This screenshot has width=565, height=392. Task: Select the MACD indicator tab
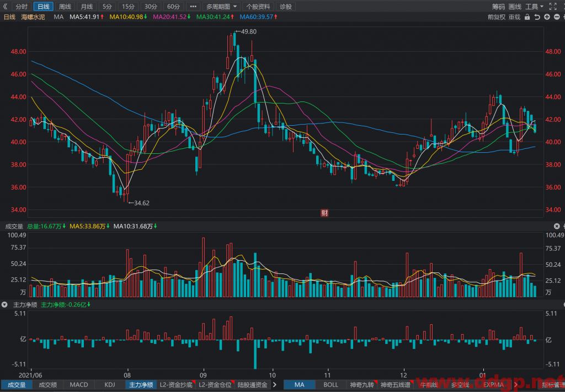(78, 385)
